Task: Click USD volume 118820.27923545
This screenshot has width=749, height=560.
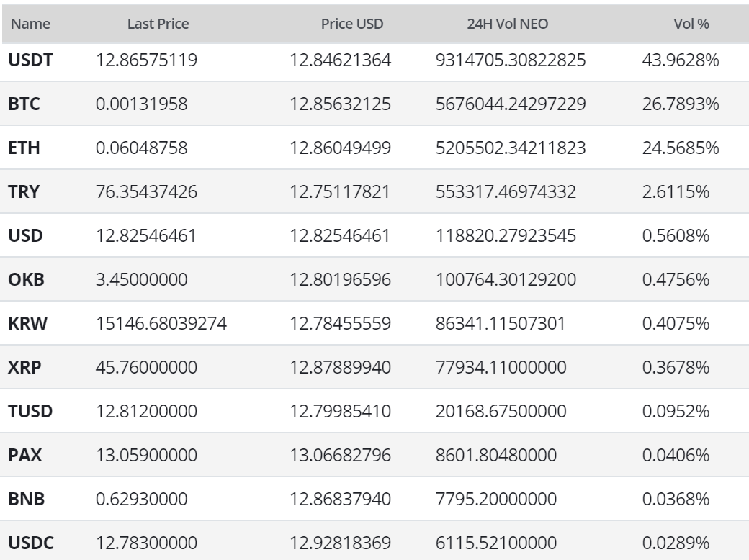Action: coord(506,236)
